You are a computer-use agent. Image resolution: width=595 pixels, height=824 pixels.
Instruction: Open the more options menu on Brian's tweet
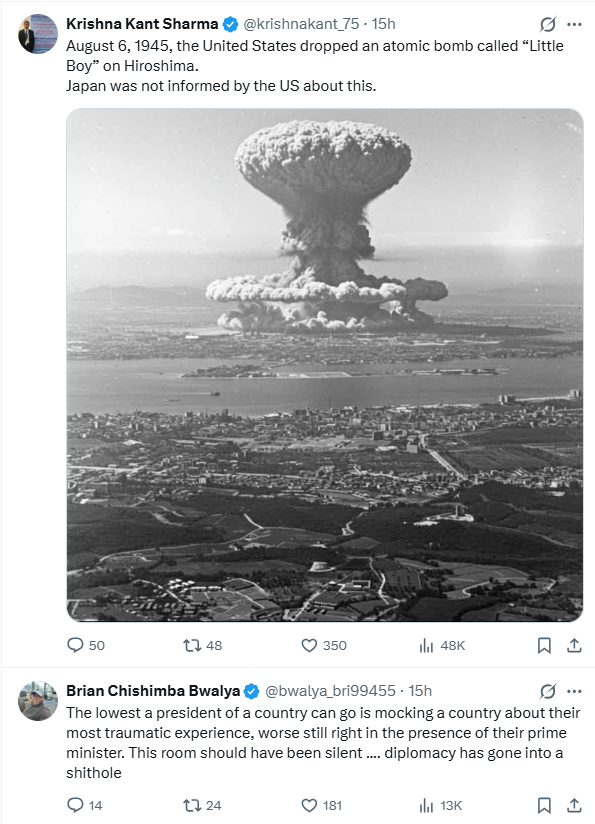coord(575,689)
